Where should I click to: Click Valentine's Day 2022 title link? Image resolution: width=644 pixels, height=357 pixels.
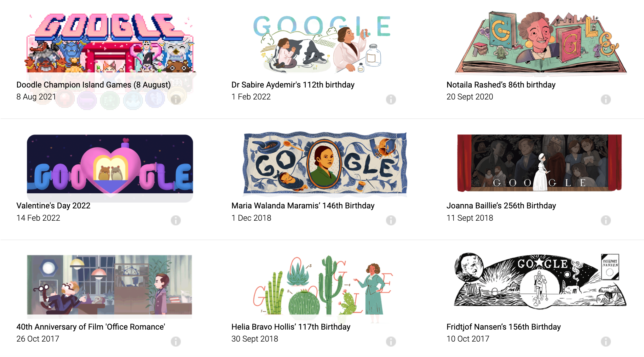click(53, 206)
